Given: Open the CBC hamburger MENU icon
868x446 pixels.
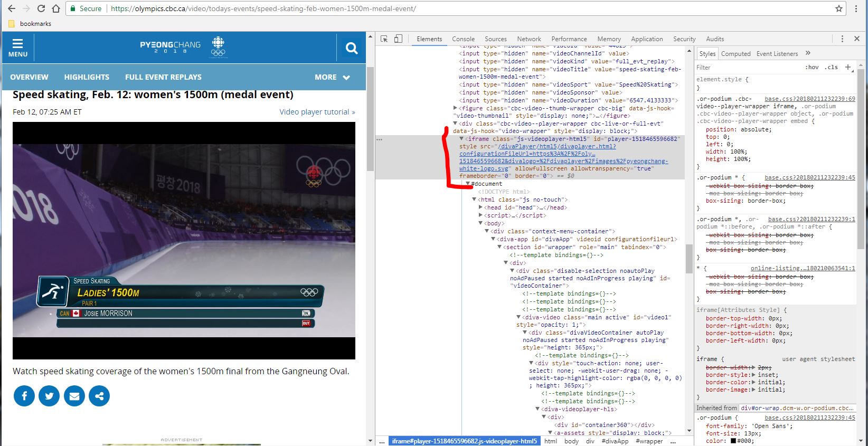Looking at the screenshot, I should [x=18, y=48].
